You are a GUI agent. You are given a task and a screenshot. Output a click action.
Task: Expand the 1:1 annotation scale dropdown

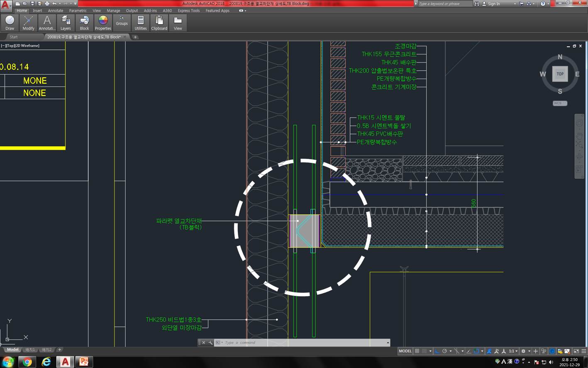[513, 351]
